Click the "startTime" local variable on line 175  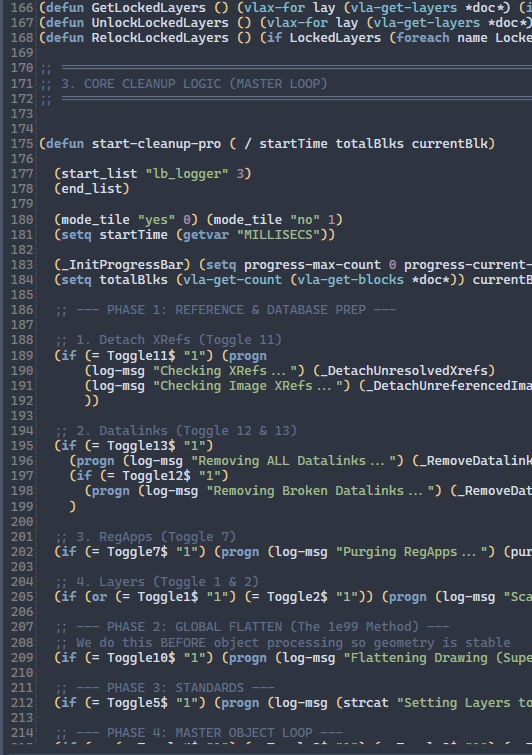[x=293, y=143]
